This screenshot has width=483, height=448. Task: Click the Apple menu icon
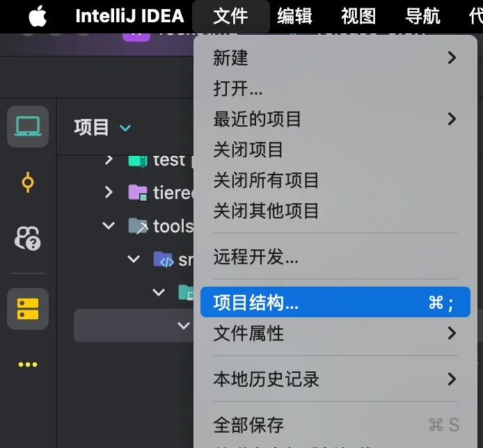(38, 16)
